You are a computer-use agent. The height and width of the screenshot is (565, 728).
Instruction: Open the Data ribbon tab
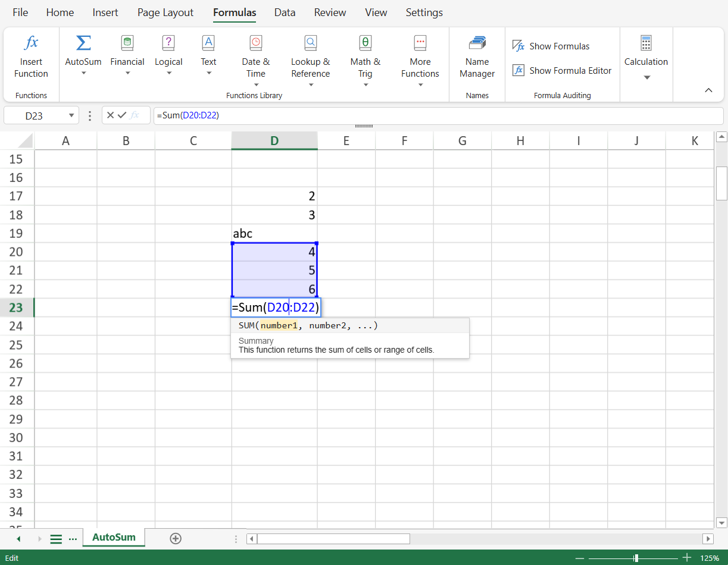click(285, 12)
